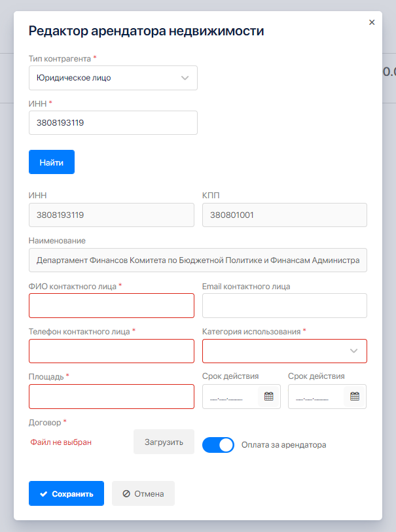The height and width of the screenshot is (532, 396).
Task: Expand the Тип контрагента dropdown
Action: [x=113, y=78]
